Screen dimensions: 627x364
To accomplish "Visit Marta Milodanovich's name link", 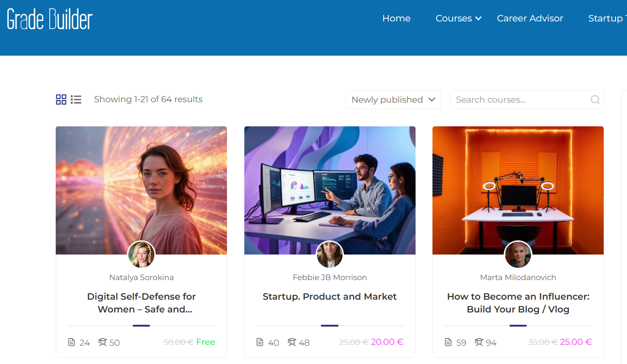I will click(518, 277).
